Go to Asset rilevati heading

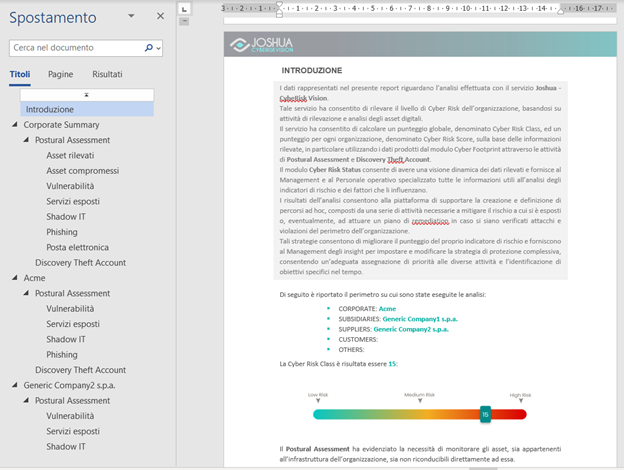[x=70, y=155]
